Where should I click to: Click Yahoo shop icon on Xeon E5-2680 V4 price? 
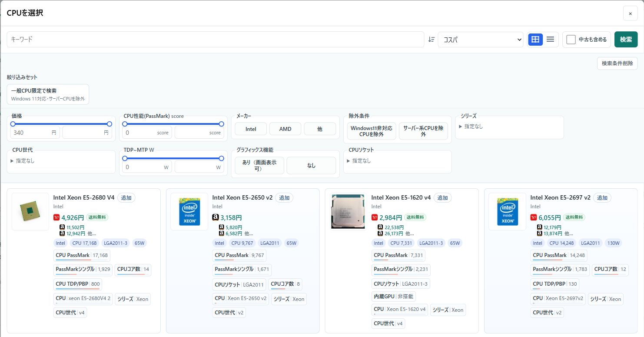click(x=56, y=217)
